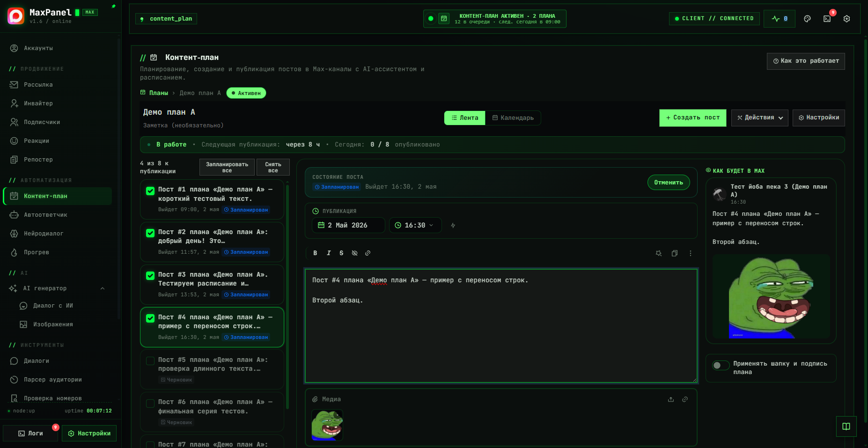
Task: Enable Применять шапку и подпись плана toggle
Action: point(721,365)
